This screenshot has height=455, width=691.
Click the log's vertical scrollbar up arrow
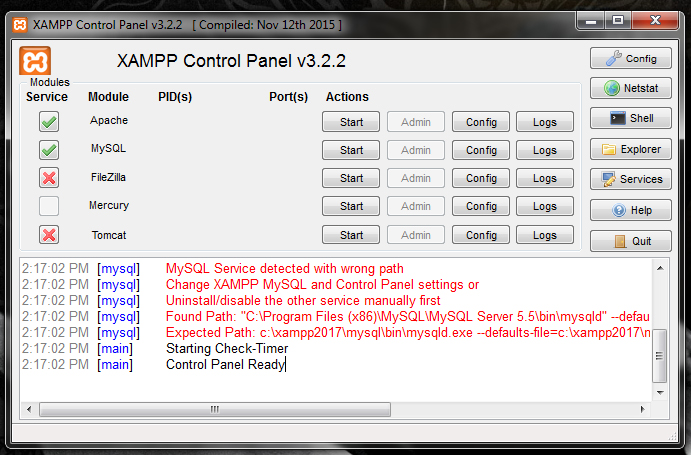coord(660,268)
